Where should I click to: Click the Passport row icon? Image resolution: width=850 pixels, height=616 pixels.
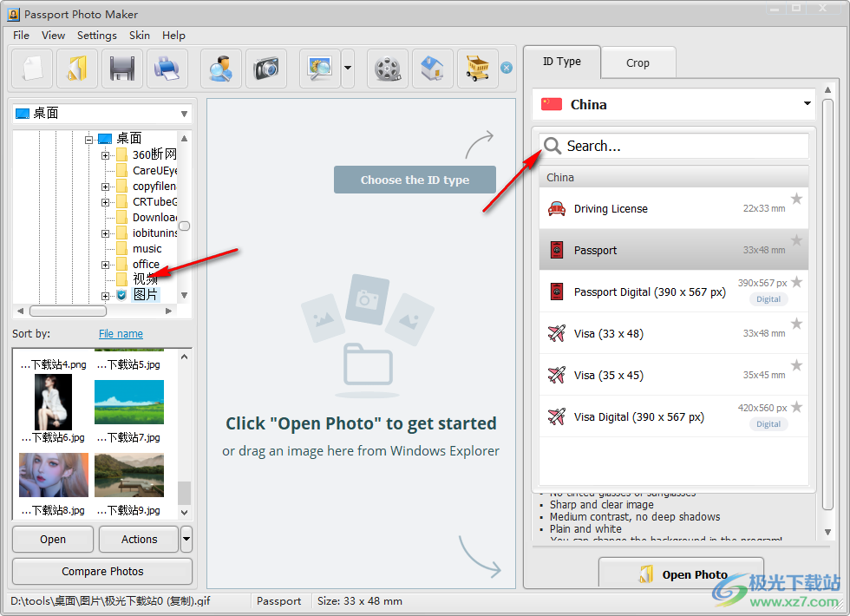pyautogui.click(x=556, y=250)
